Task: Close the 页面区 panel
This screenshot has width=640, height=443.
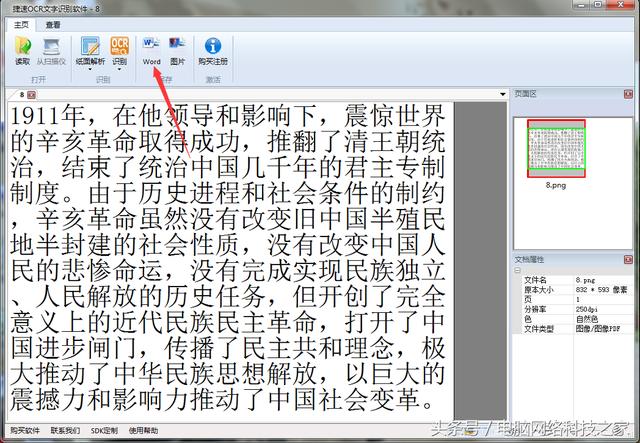Action: click(x=631, y=93)
